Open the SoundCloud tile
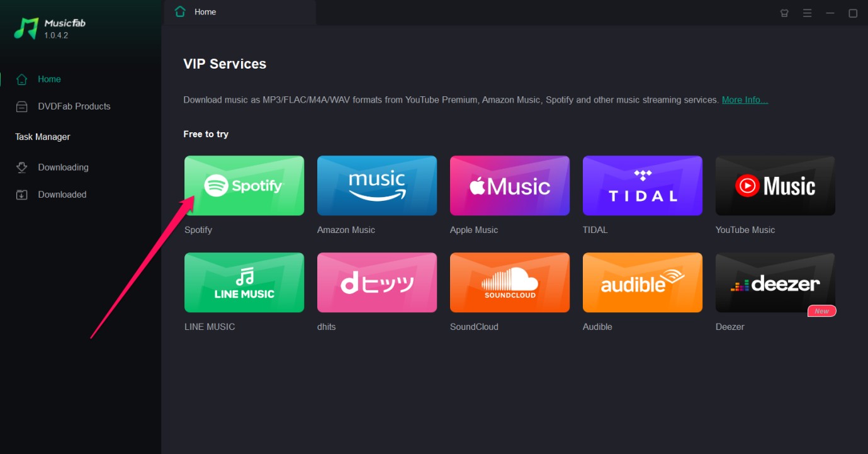Viewport: 868px width, 454px height. coord(510,283)
